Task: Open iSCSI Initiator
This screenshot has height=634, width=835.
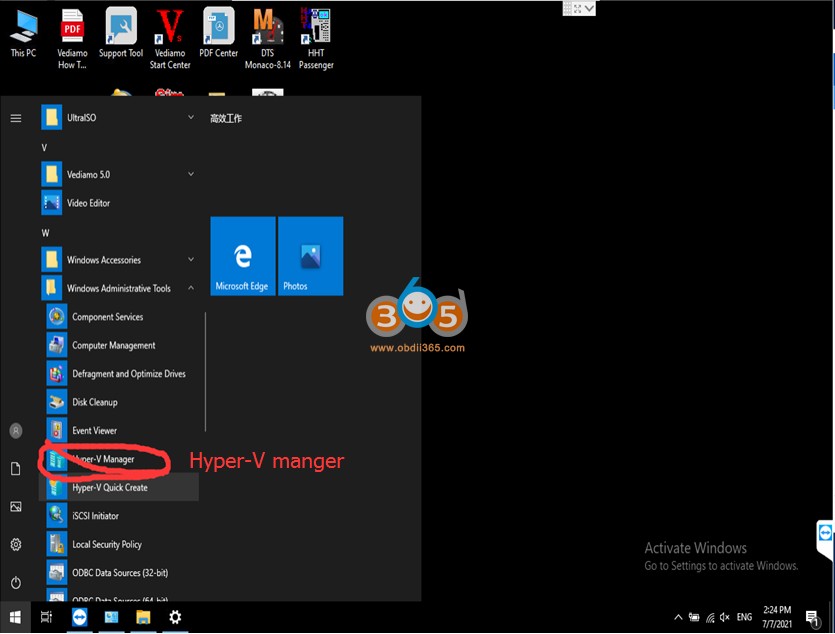Action: pos(121,516)
